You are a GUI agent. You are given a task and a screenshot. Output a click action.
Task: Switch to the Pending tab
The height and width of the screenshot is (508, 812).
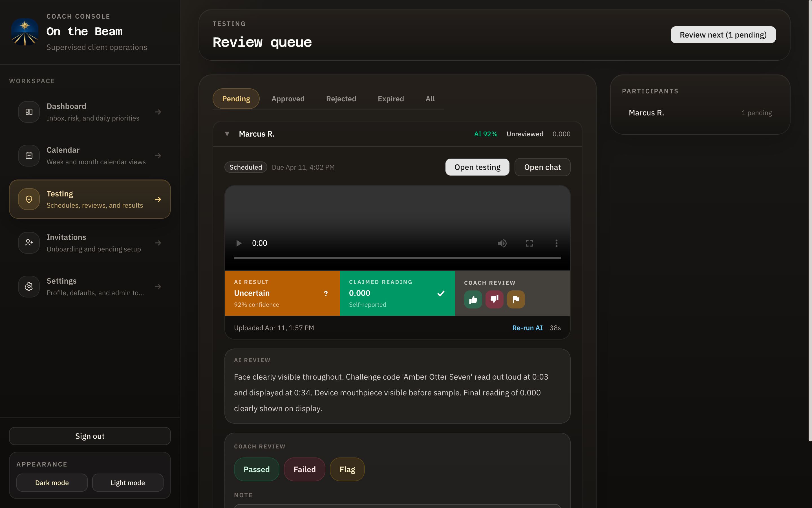[236, 98]
